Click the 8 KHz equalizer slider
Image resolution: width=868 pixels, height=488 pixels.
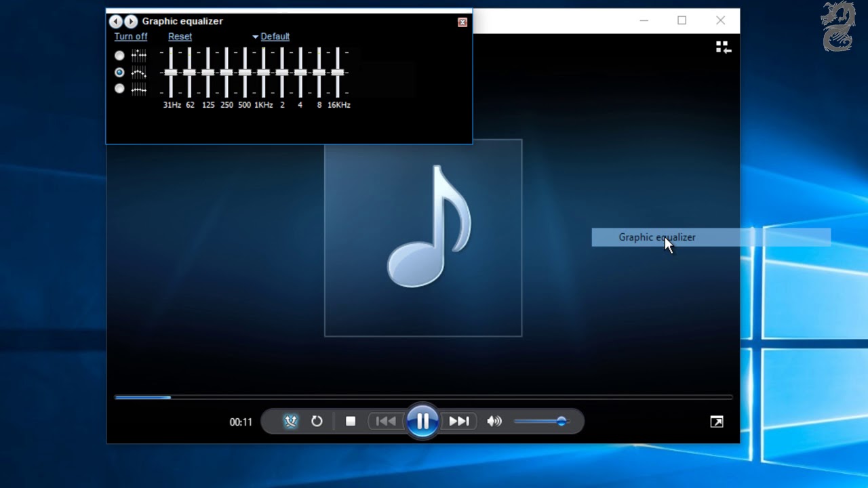click(319, 73)
